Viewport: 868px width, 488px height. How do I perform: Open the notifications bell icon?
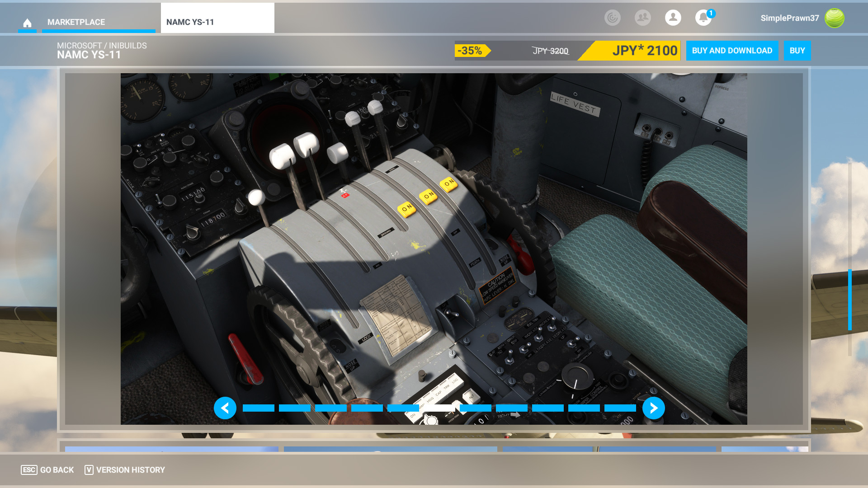(703, 18)
